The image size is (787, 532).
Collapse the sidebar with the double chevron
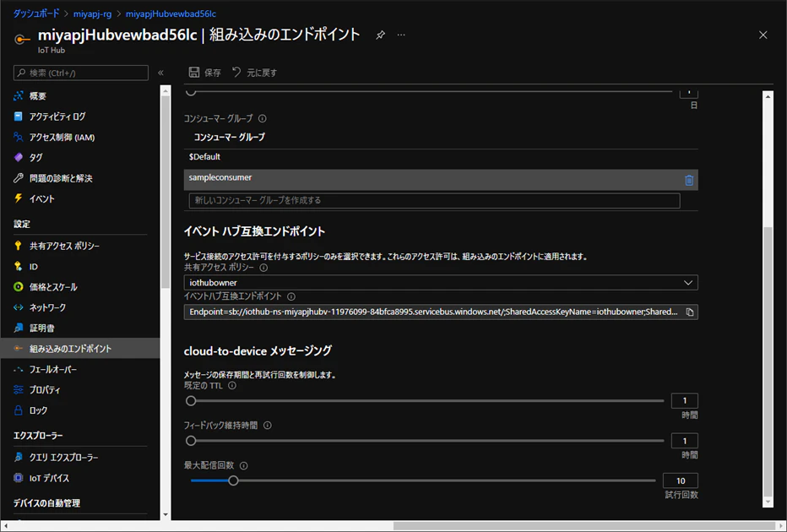[x=160, y=73]
